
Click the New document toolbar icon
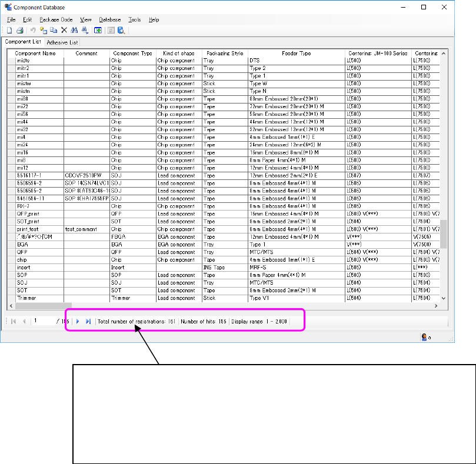(x=9, y=30)
